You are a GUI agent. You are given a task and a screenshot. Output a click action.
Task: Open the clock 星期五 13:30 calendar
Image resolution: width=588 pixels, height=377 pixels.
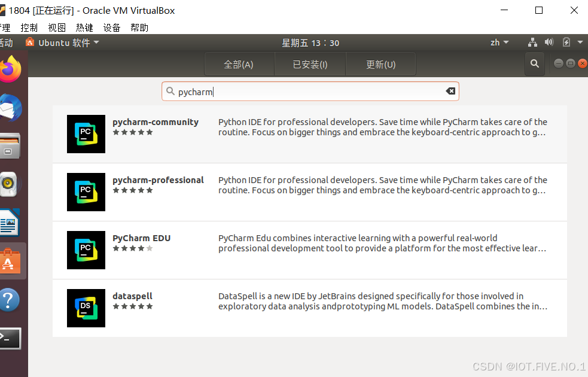pyautogui.click(x=310, y=42)
